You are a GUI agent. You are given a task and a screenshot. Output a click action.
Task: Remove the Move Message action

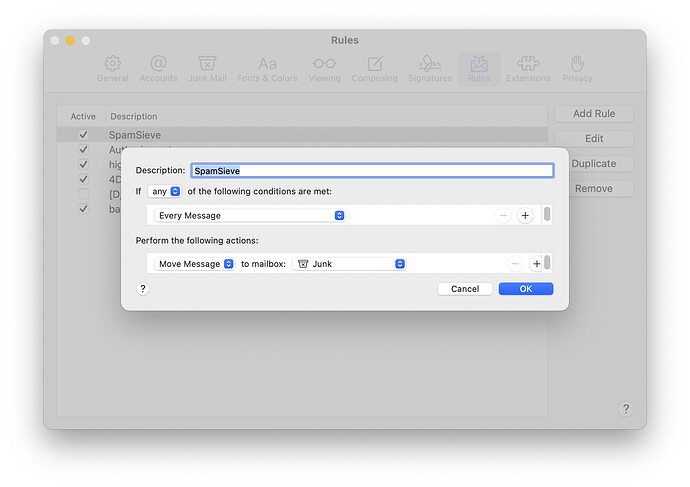pyautogui.click(x=515, y=264)
